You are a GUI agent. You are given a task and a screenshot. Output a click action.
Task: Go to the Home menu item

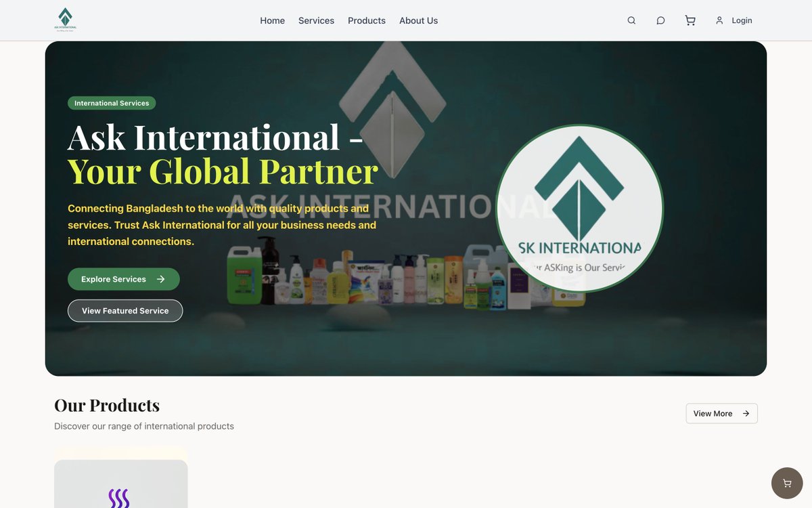(x=272, y=20)
